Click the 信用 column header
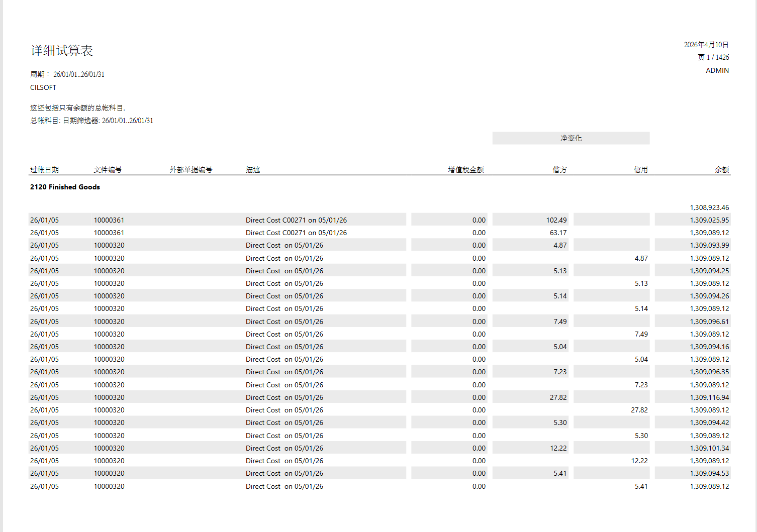This screenshot has height=532, width=757. (640, 170)
